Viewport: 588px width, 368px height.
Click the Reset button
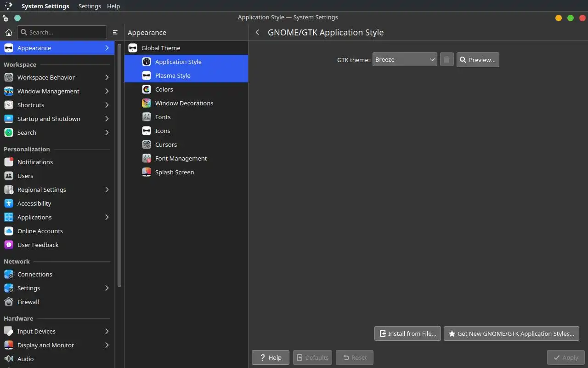pos(355,357)
